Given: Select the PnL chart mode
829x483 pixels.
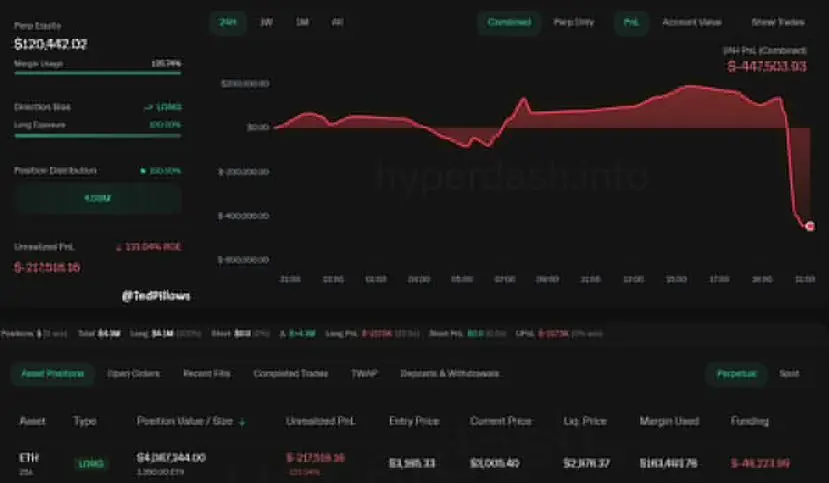Looking at the screenshot, I should tap(631, 22).
